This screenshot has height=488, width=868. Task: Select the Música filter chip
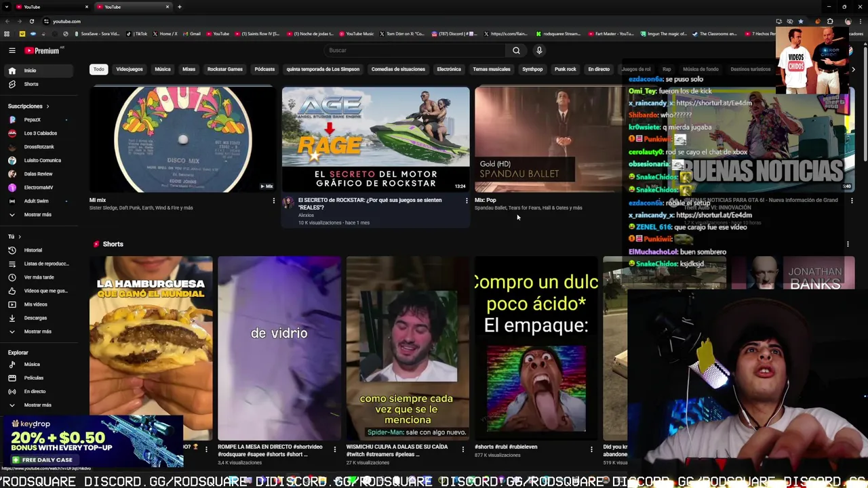163,69
